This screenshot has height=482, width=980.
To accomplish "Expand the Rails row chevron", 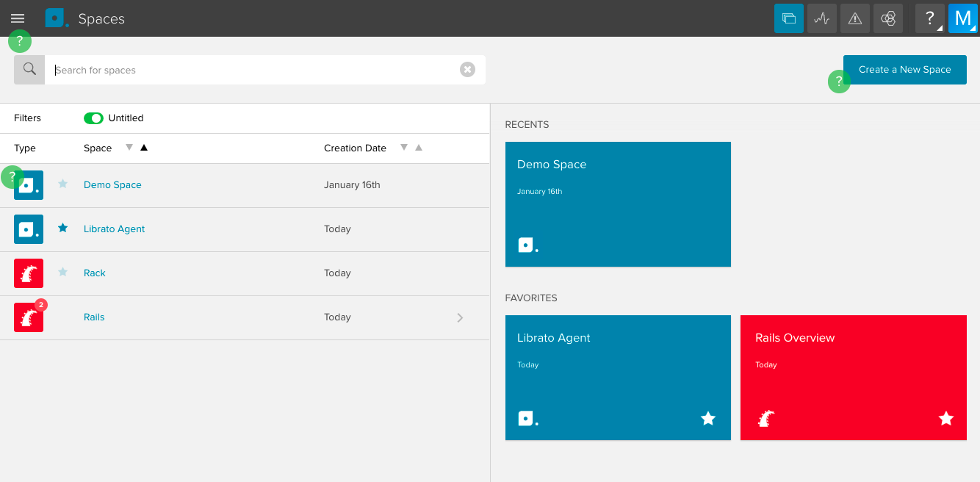I will [460, 317].
